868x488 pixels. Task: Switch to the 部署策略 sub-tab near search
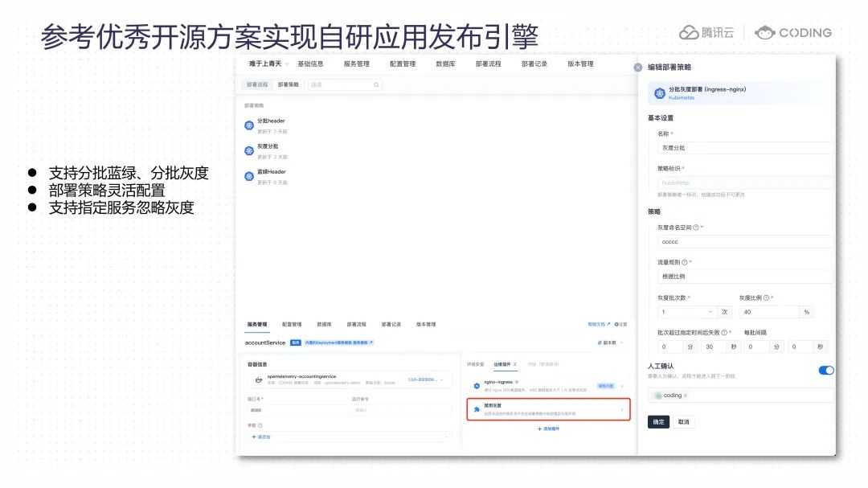point(289,84)
